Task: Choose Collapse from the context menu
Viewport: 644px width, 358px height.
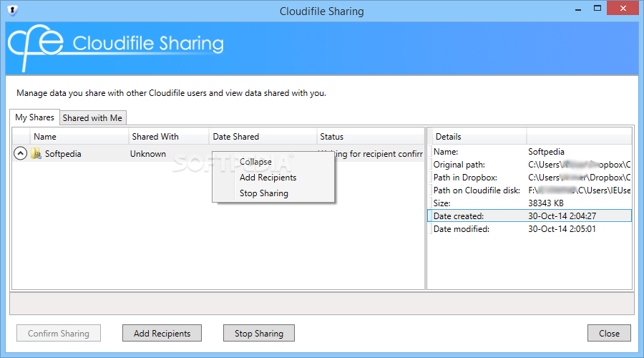Action: coord(255,162)
